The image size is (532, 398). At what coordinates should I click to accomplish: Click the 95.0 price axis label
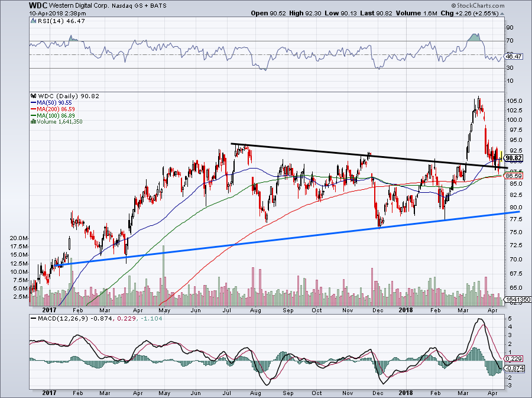point(515,140)
